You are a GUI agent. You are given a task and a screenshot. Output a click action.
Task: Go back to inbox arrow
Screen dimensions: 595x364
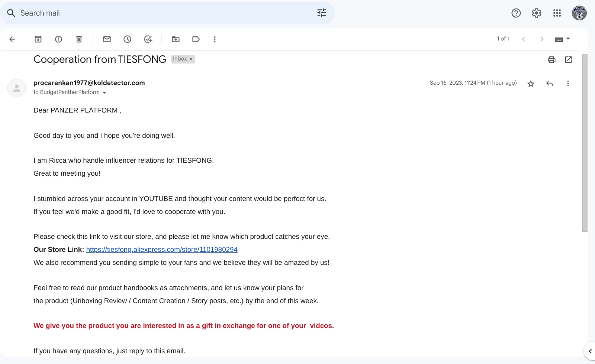[x=12, y=39]
